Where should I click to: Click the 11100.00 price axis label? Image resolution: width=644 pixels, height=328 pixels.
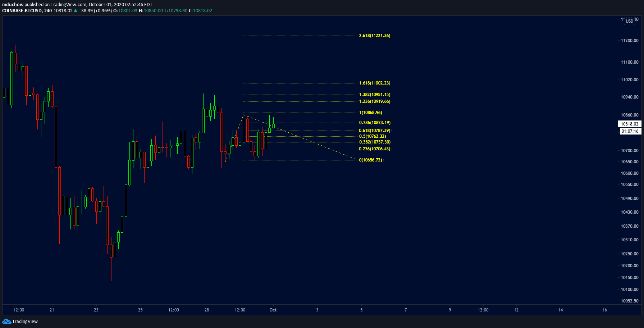(630, 62)
